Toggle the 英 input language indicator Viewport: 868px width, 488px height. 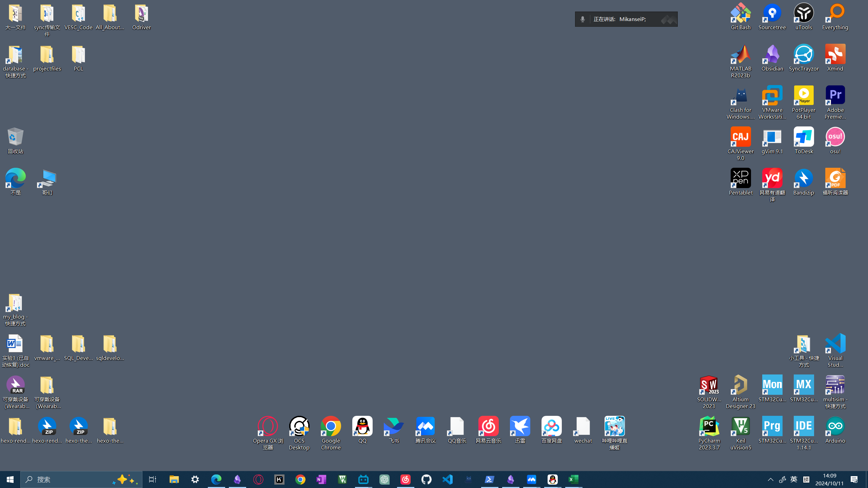click(794, 480)
